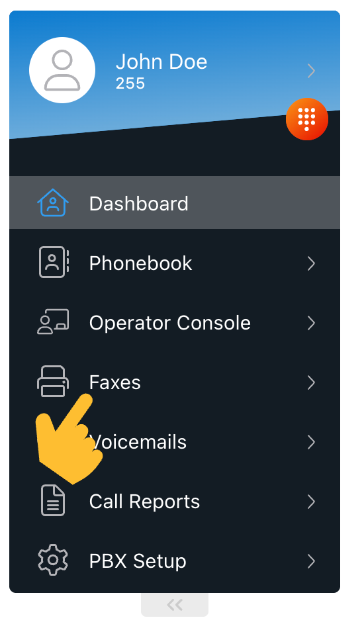Expand the Call Reports chevron
The height and width of the screenshot is (630, 364).
pos(311,502)
